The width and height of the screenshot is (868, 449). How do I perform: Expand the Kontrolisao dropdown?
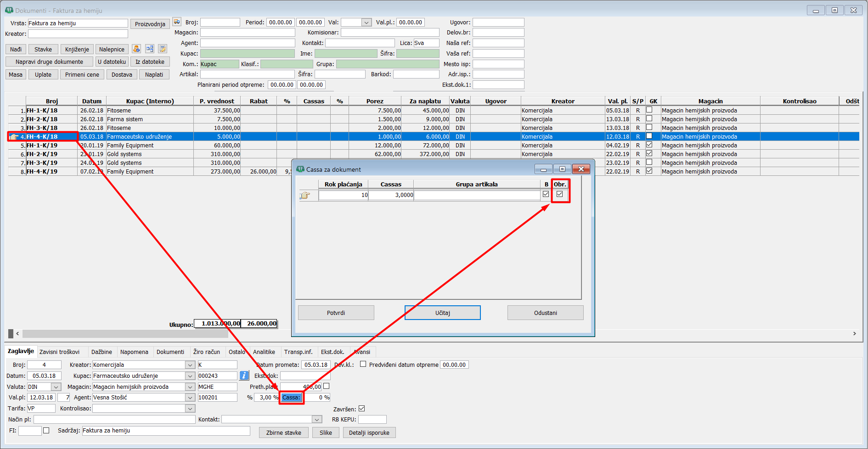tap(190, 409)
